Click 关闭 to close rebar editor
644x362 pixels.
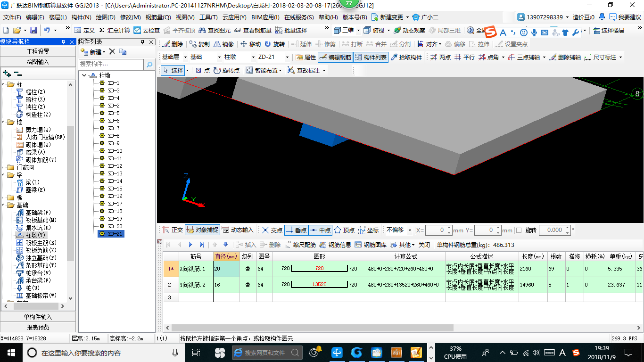tap(424, 245)
